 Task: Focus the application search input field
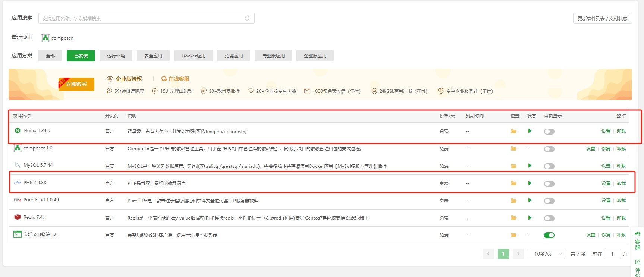[x=146, y=18]
